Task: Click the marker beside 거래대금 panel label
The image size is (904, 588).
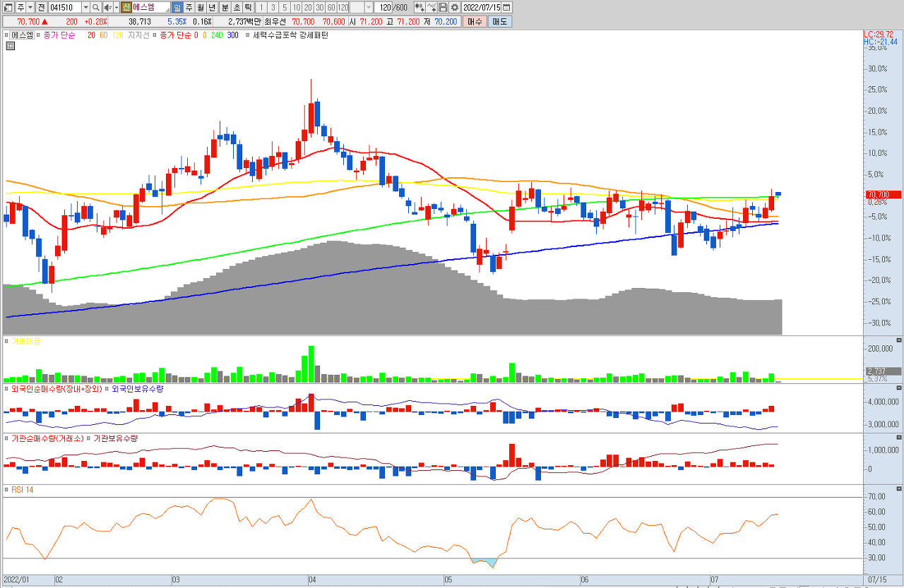Action: 7,342
